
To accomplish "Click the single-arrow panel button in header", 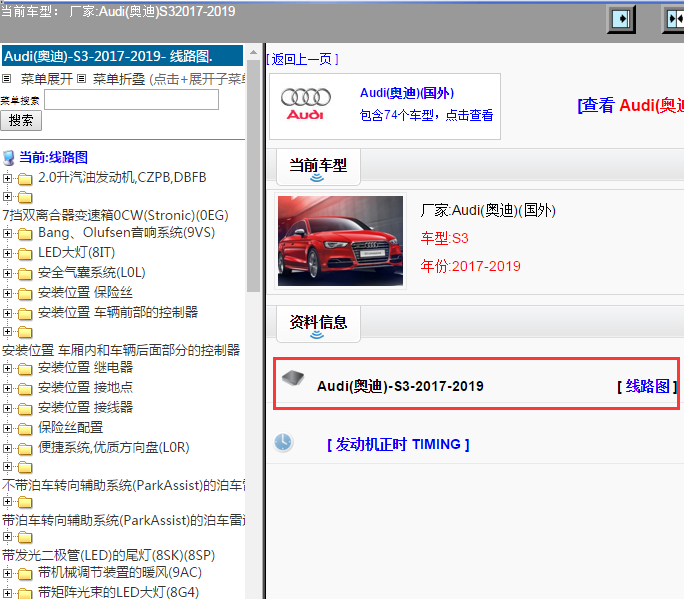I will (x=621, y=20).
